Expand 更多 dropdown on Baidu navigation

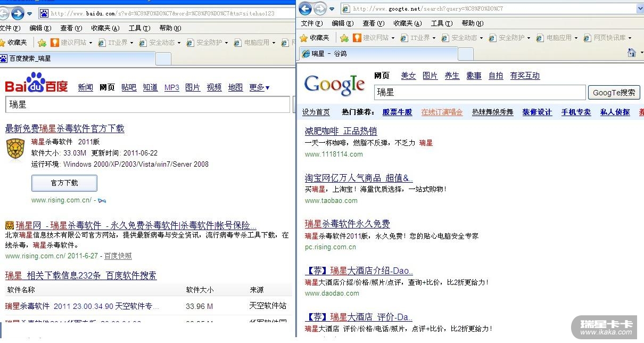coord(260,87)
